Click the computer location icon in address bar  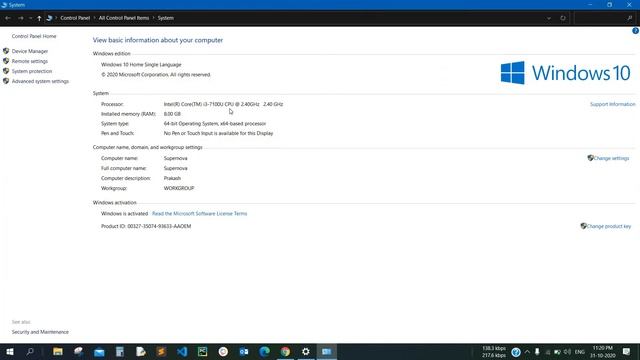tap(49, 18)
